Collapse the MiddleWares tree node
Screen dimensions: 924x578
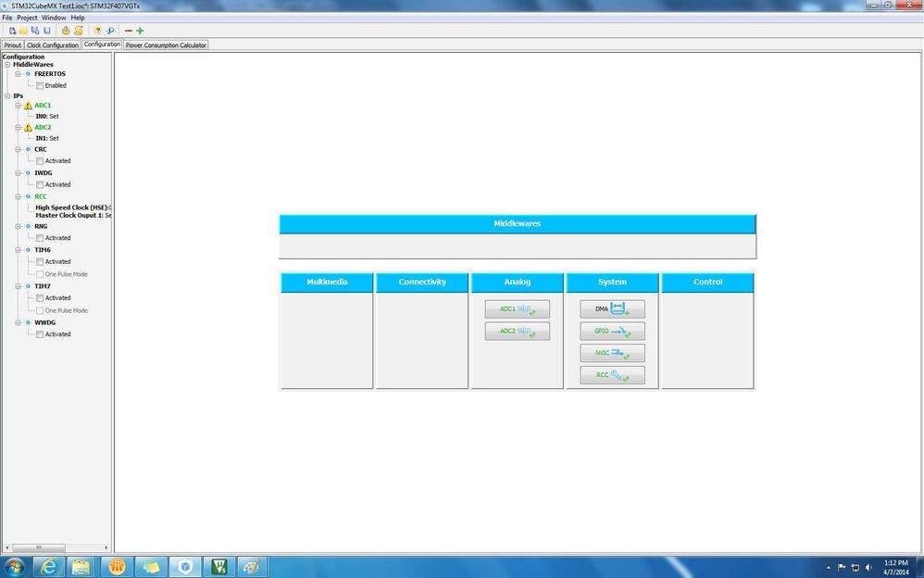(7, 65)
